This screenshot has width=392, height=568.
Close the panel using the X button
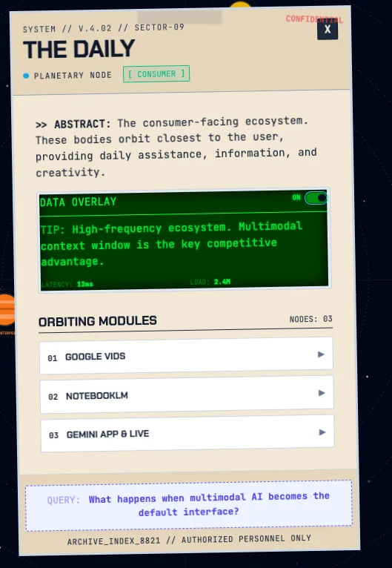(x=328, y=30)
